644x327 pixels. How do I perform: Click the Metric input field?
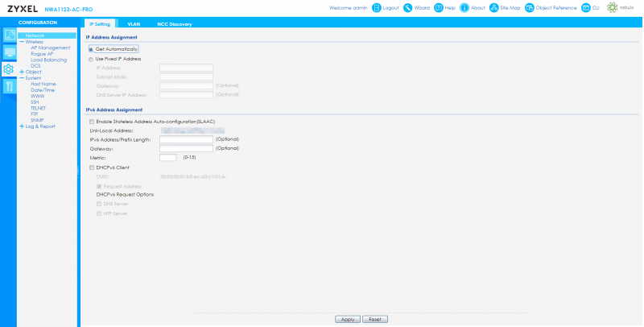[x=168, y=158]
